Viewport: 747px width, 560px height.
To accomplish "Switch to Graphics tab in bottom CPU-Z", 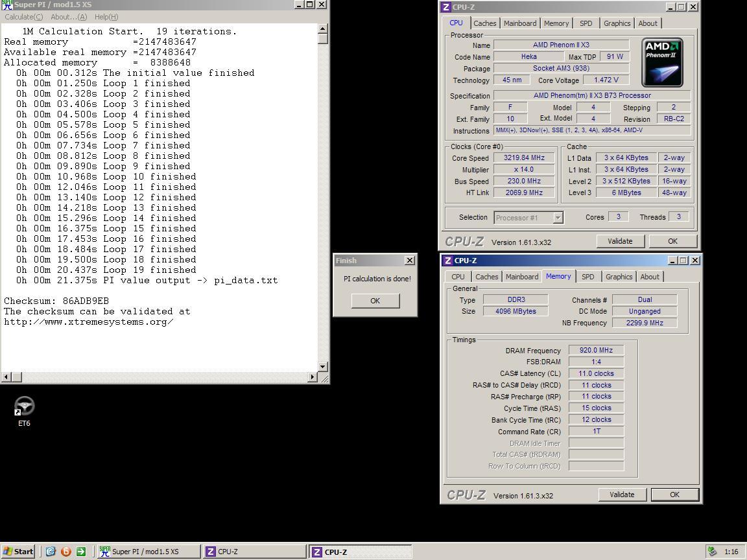I will click(x=619, y=277).
